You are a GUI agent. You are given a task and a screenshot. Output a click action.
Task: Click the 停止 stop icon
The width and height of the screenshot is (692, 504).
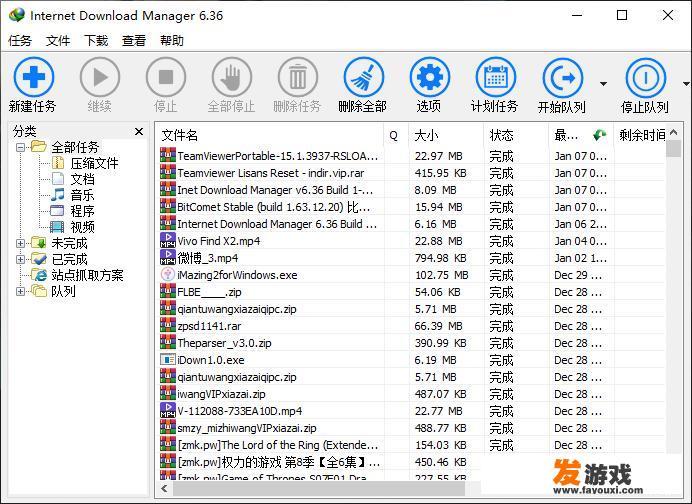tap(166, 77)
